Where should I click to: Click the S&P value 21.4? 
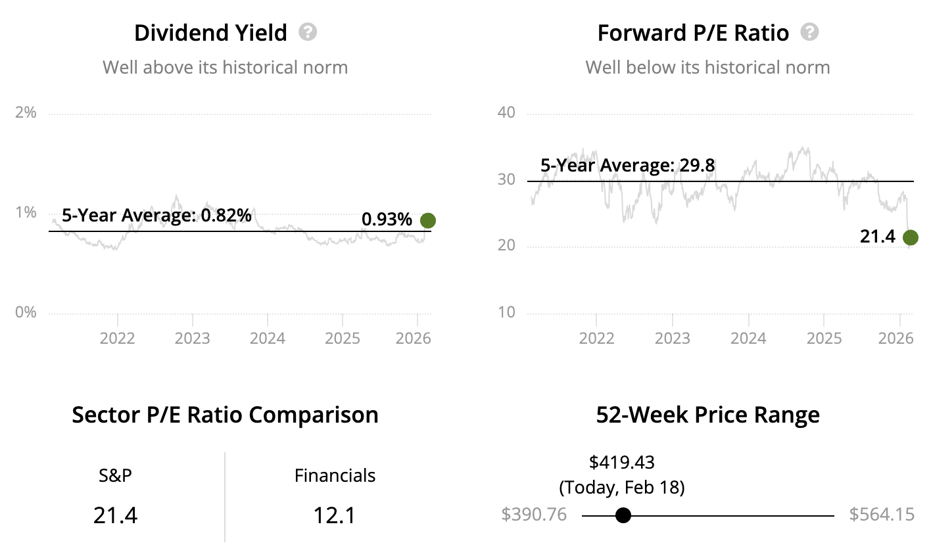[115, 515]
